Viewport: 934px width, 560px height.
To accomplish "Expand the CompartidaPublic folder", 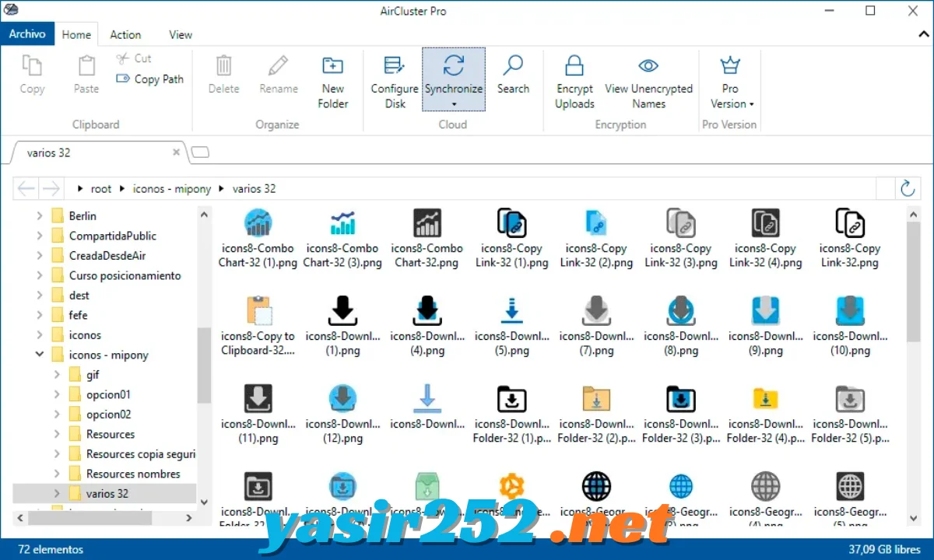I will point(40,236).
